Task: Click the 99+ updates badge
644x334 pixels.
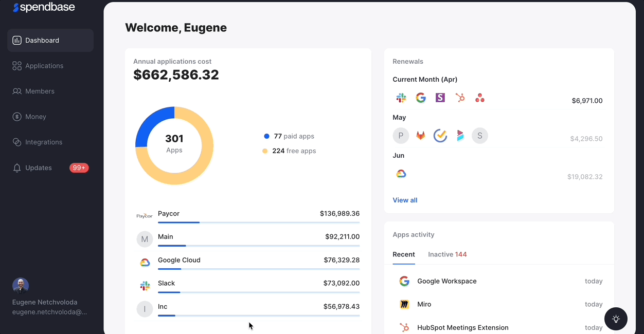Action: pos(79,168)
